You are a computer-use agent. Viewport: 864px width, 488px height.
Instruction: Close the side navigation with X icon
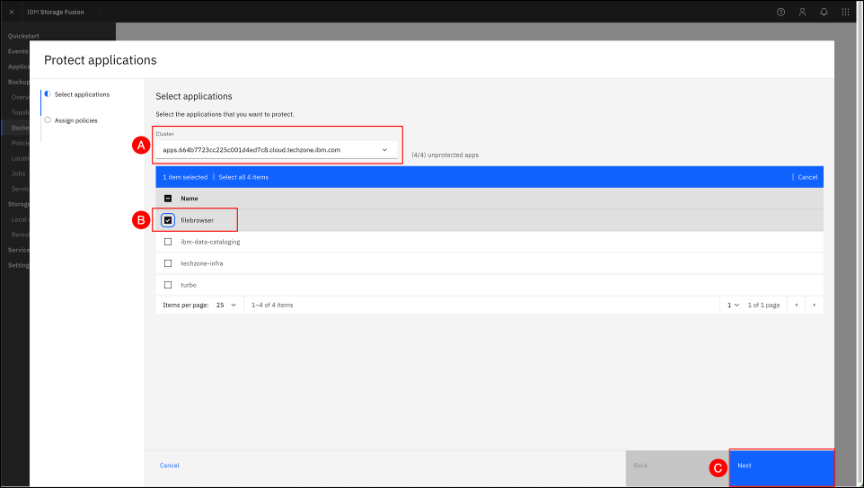pyautogui.click(x=12, y=12)
